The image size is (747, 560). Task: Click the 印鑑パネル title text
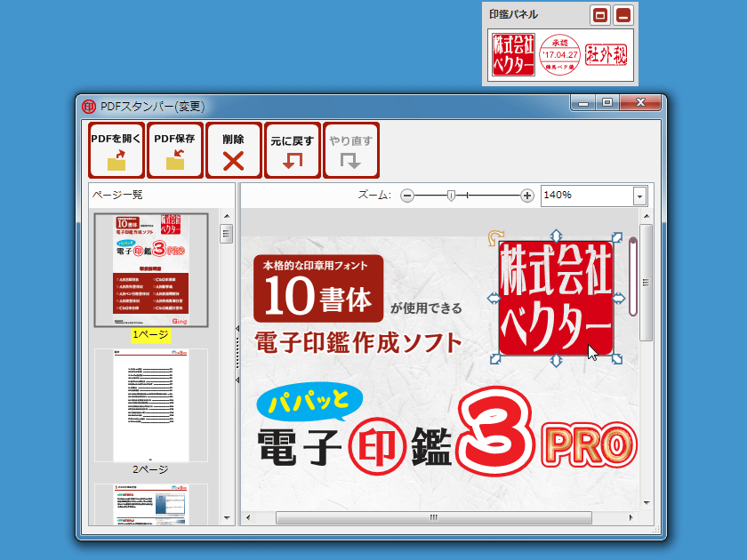514,14
